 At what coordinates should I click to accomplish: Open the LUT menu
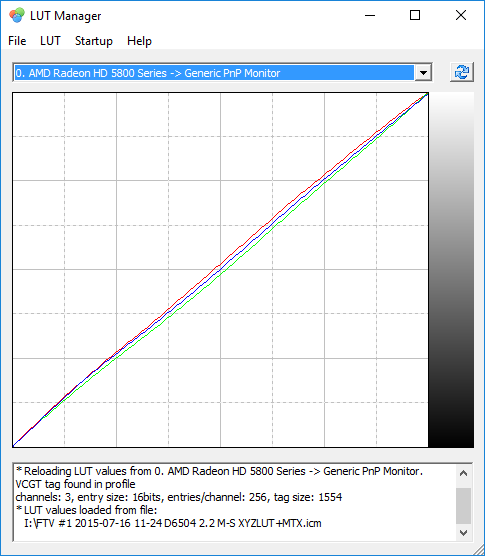[x=50, y=41]
